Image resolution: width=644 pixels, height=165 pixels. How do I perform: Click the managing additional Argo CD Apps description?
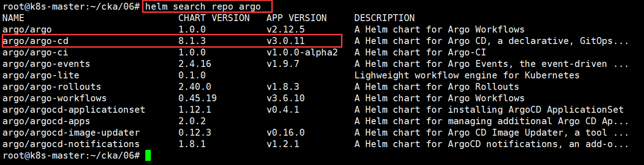(492, 121)
